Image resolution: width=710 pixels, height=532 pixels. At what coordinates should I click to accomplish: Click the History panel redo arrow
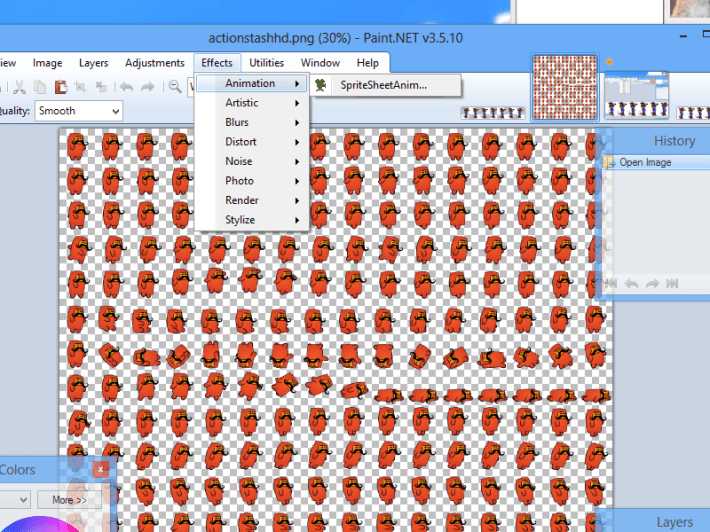(652, 283)
